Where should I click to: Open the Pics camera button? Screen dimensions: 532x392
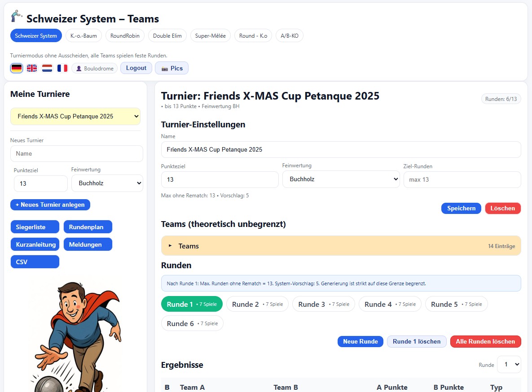coord(171,68)
